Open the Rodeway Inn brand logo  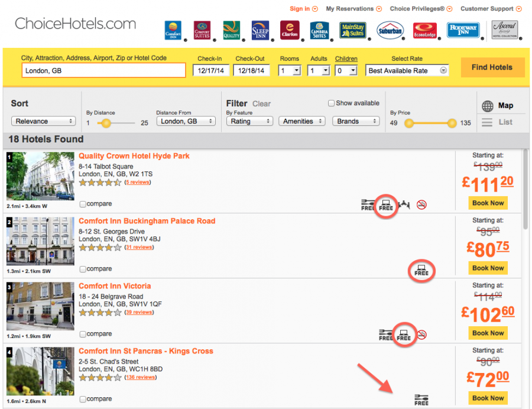pyautogui.click(x=463, y=30)
